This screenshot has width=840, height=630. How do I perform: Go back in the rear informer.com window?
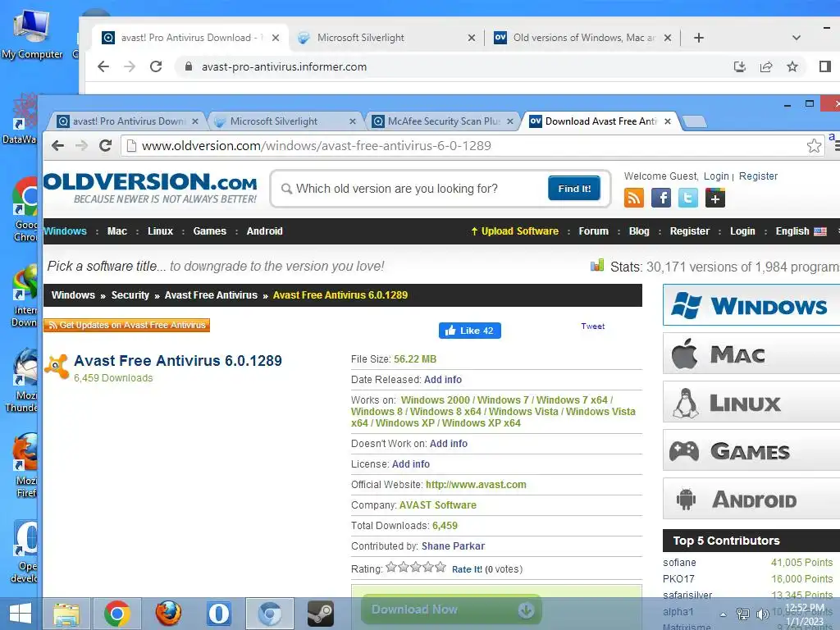click(x=103, y=66)
